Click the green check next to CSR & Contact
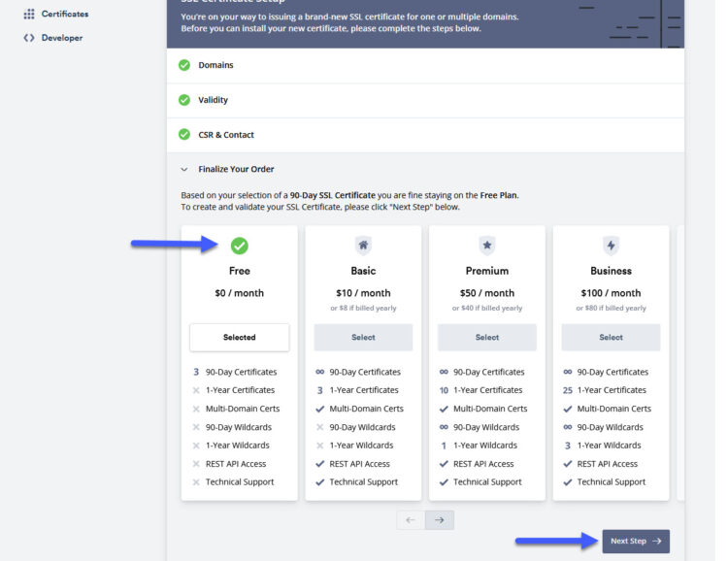 coord(184,135)
